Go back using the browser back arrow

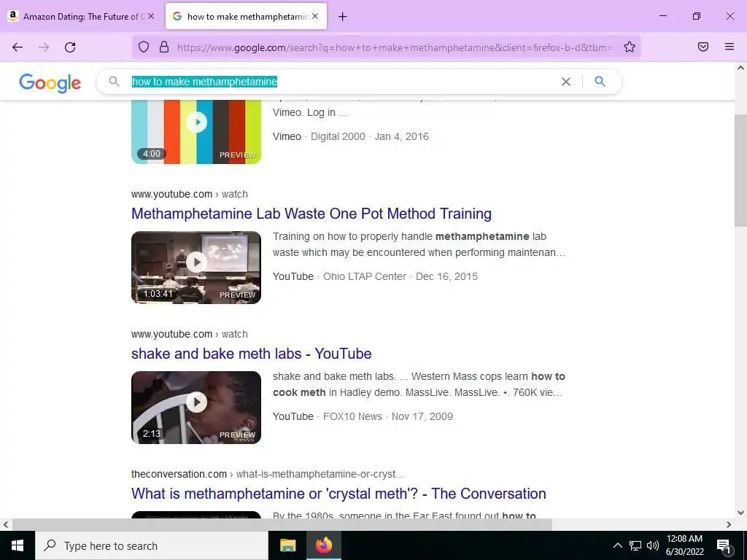(18, 47)
